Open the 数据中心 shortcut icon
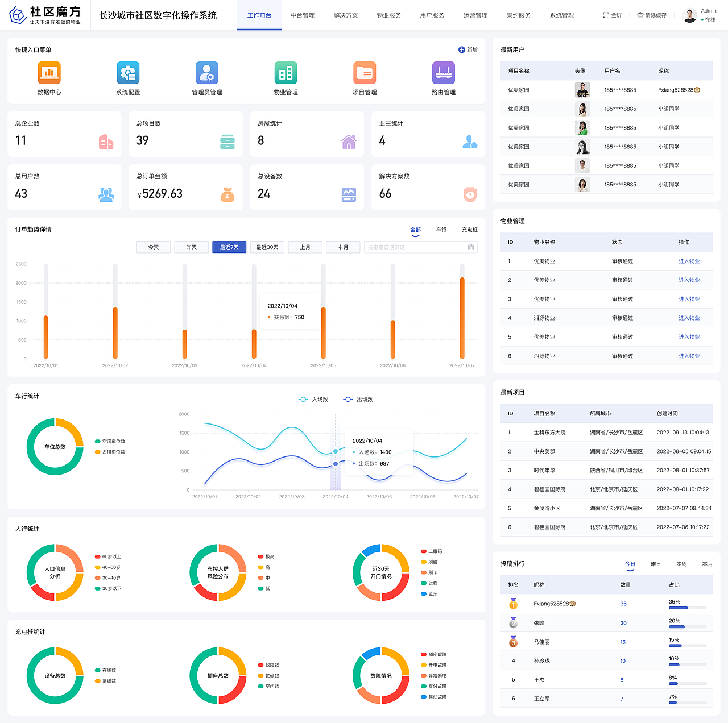Screen dimensions: 728x723 (49, 73)
